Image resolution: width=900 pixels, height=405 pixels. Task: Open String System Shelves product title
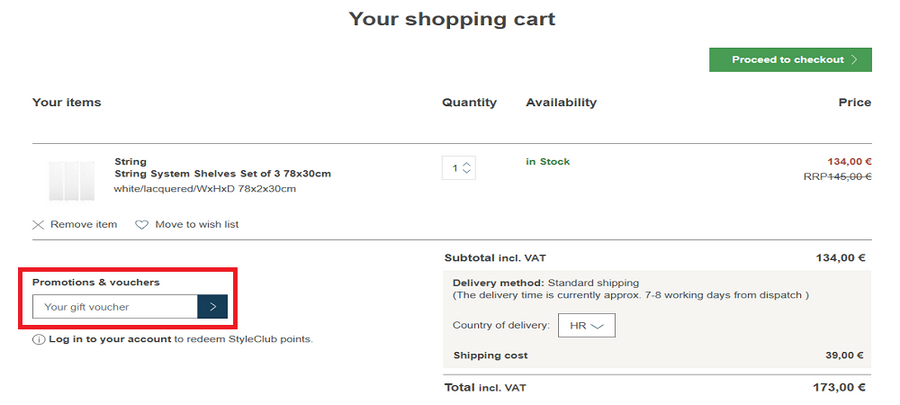222,174
